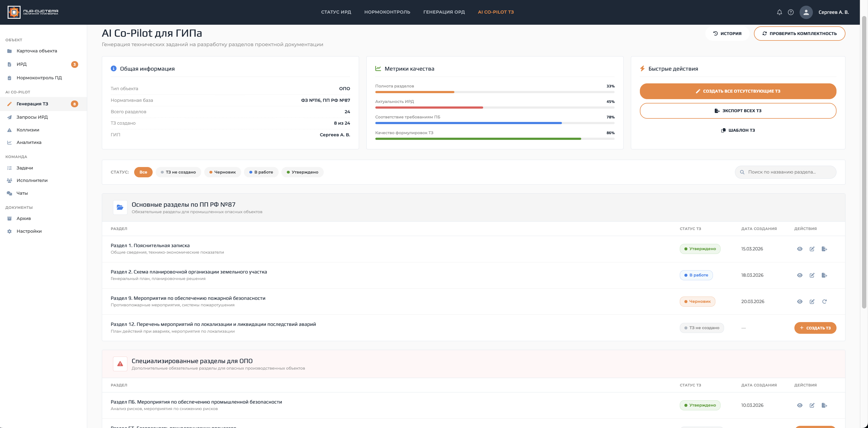View TZ for Раздел 2 eye icon
The width and height of the screenshot is (868, 428).
(x=800, y=275)
